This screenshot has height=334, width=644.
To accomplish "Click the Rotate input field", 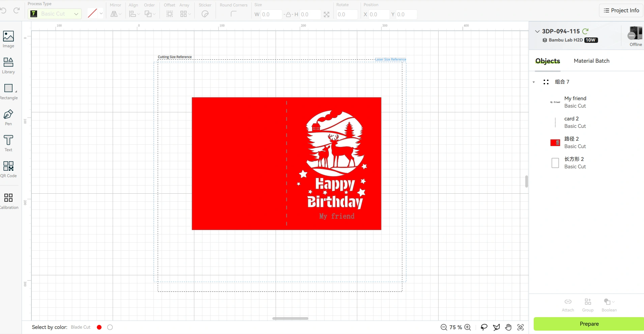I will coord(346,15).
